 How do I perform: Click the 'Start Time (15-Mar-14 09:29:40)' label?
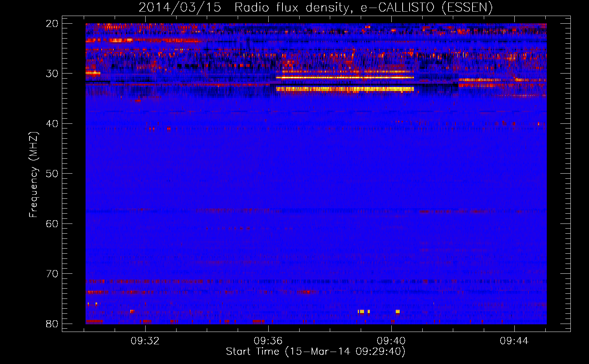316,352
